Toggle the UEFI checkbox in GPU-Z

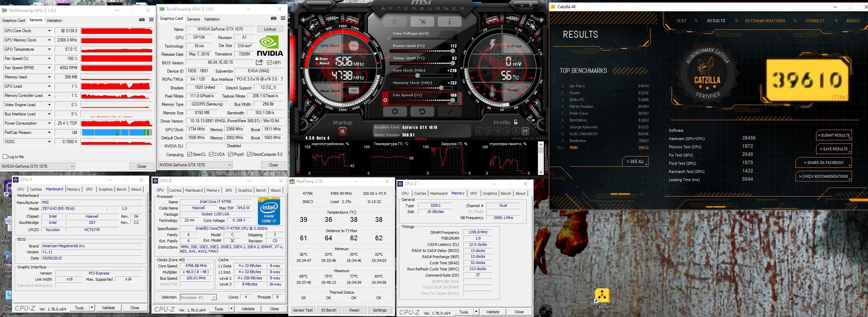[x=269, y=63]
